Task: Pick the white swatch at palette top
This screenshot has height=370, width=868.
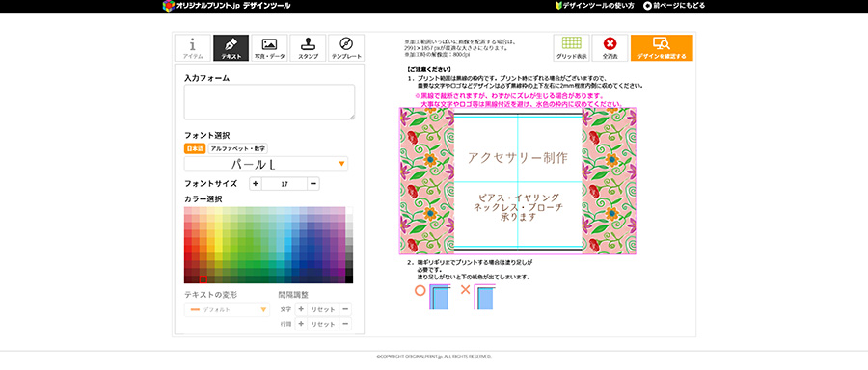Action: point(349,211)
